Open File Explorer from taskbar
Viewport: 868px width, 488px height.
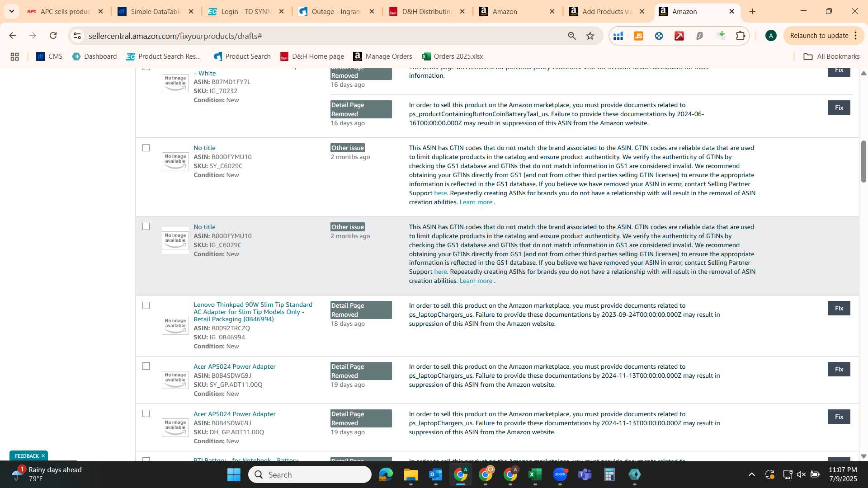[x=410, y=474]
